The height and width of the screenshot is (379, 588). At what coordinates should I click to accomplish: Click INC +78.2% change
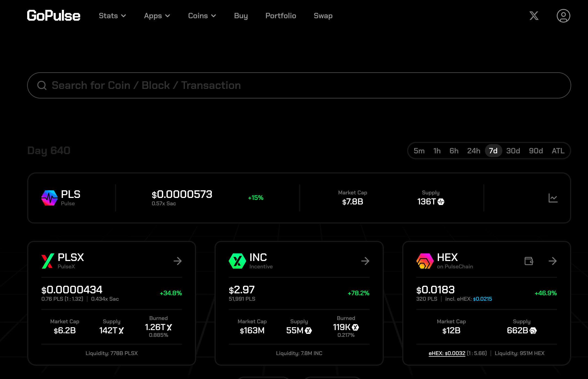358,293
